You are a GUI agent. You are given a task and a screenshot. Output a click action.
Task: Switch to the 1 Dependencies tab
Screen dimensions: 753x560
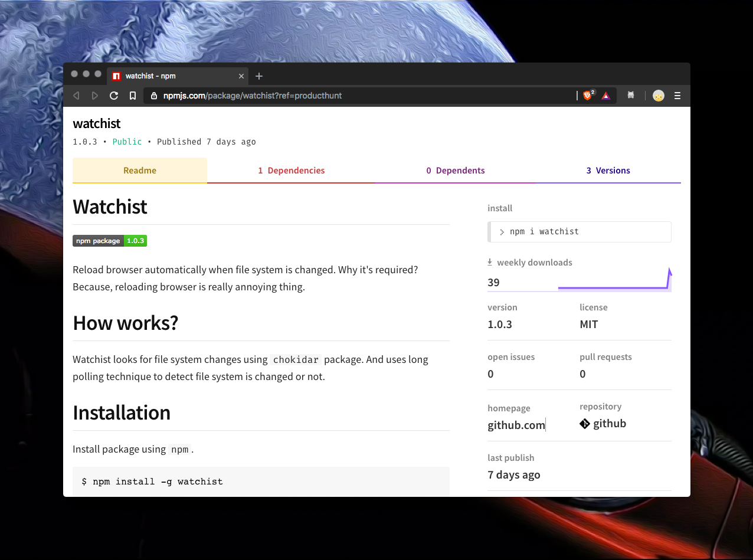click(291, 171)
